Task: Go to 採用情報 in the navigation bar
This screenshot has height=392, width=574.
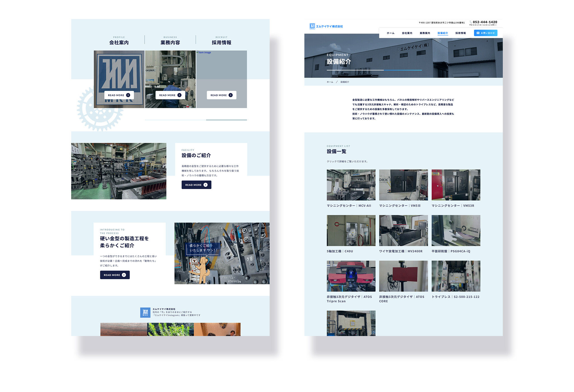Action: (x=460, y=33)
